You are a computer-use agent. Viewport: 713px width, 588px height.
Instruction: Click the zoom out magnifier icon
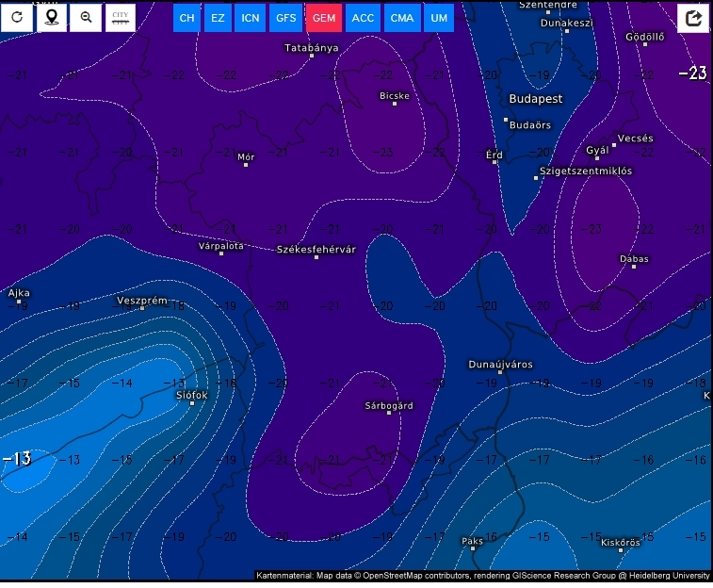(x=86, y=17)
